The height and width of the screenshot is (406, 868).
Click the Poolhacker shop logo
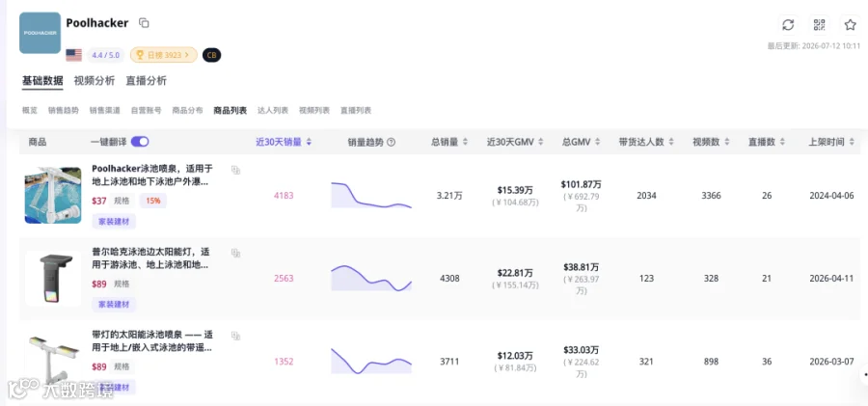point(40,33)
